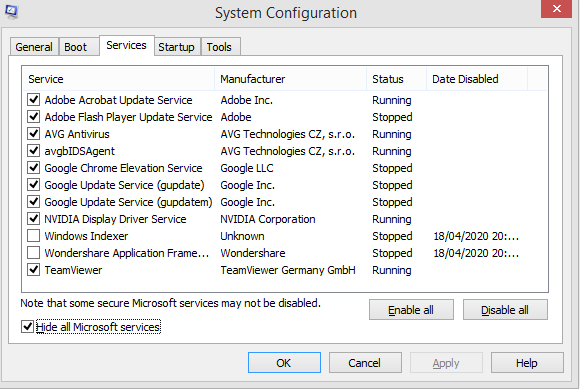Screen dimensions: 580x389
Task: Disable NVIDIA Display Driver Service checkbox
Action: pos(34,219)
